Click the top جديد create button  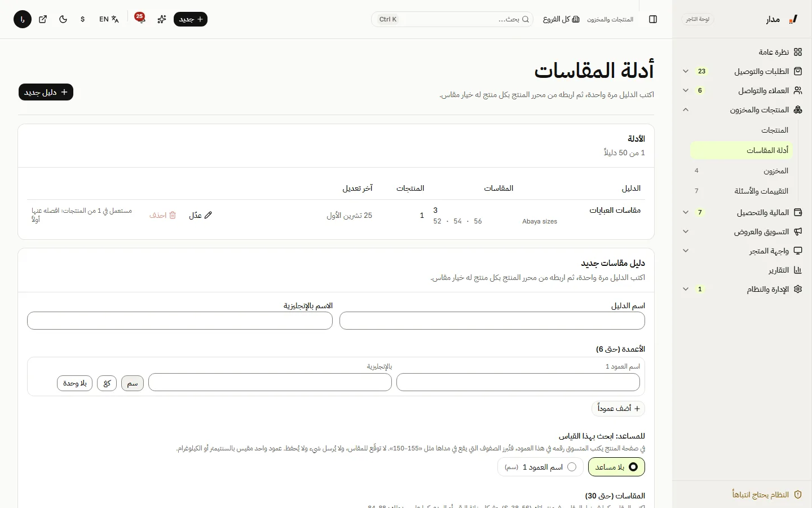pos(191,19)
